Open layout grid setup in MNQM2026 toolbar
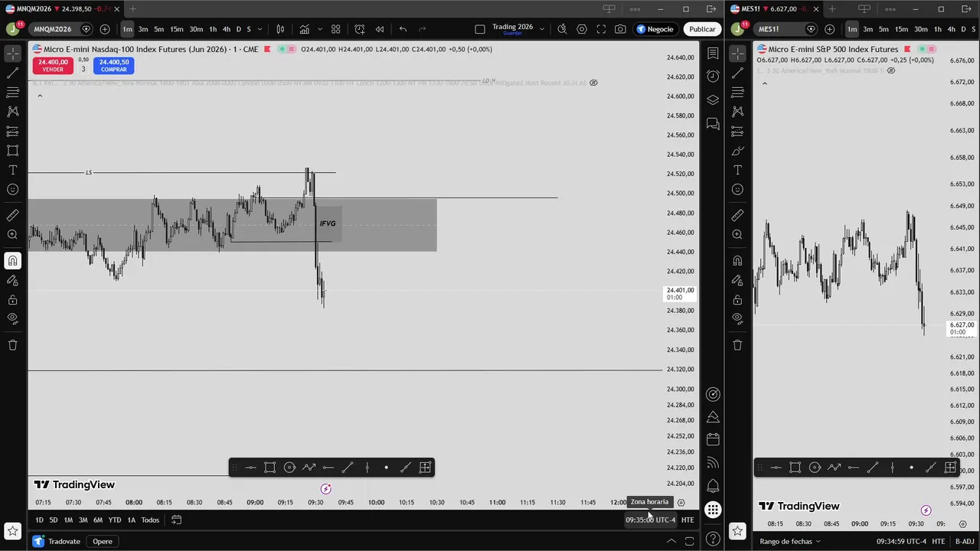The height and width of the screenshot is (551, 980). pyautogui.click(x=335, y=29)
